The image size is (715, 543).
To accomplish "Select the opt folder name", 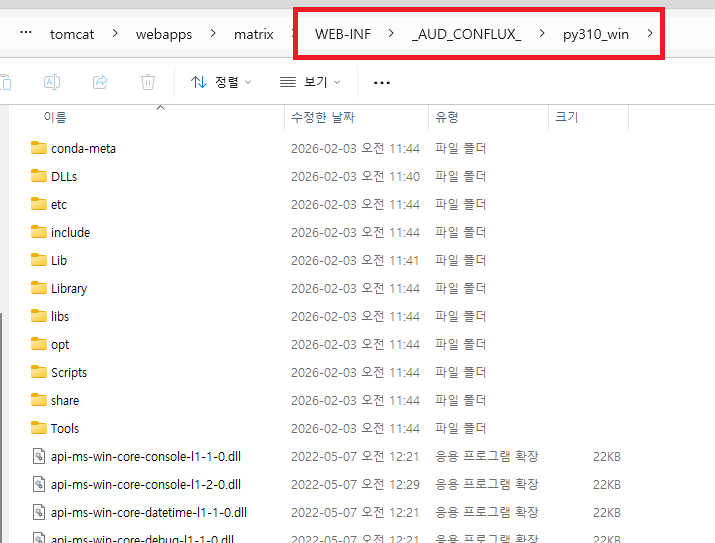I will pos(60,345).
